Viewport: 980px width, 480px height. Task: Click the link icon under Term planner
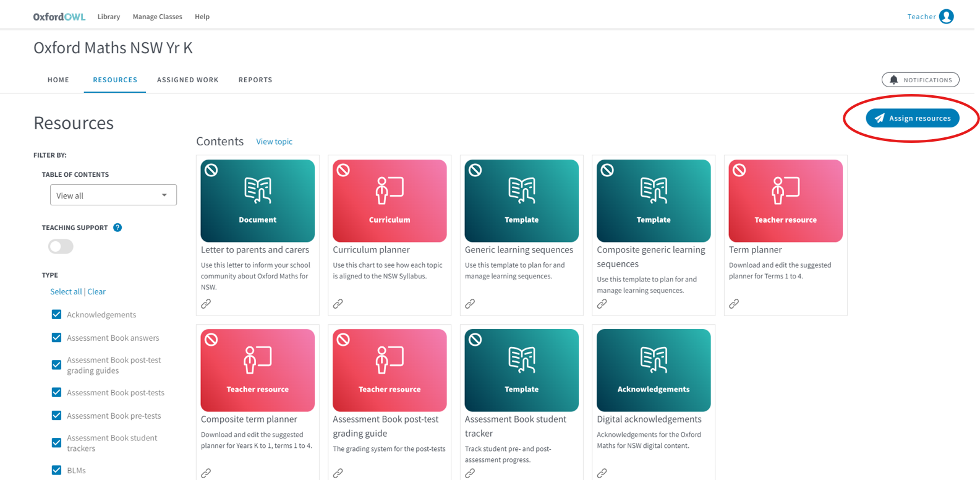[x=734, y=304]
